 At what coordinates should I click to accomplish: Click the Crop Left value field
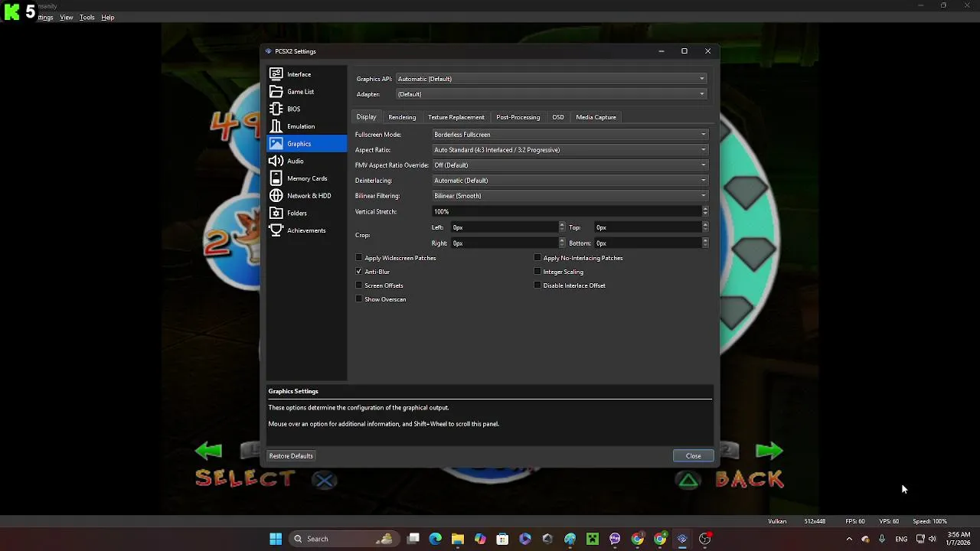coord(508,227)
